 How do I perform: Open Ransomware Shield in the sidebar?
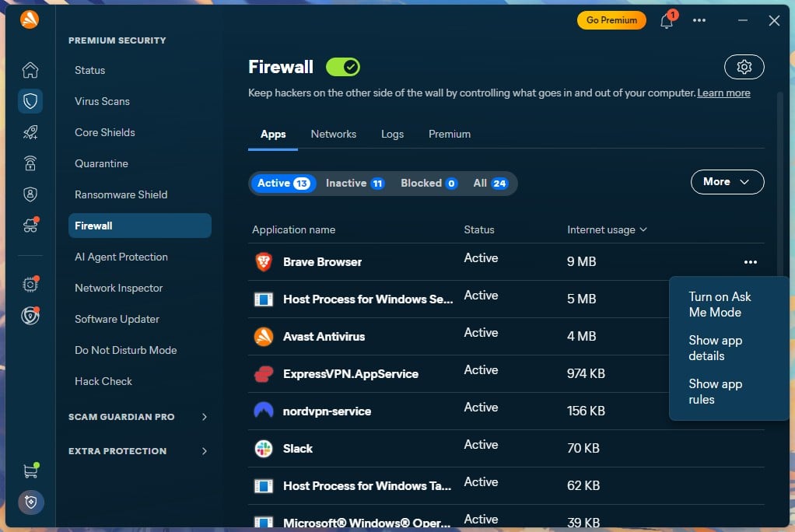121,194
